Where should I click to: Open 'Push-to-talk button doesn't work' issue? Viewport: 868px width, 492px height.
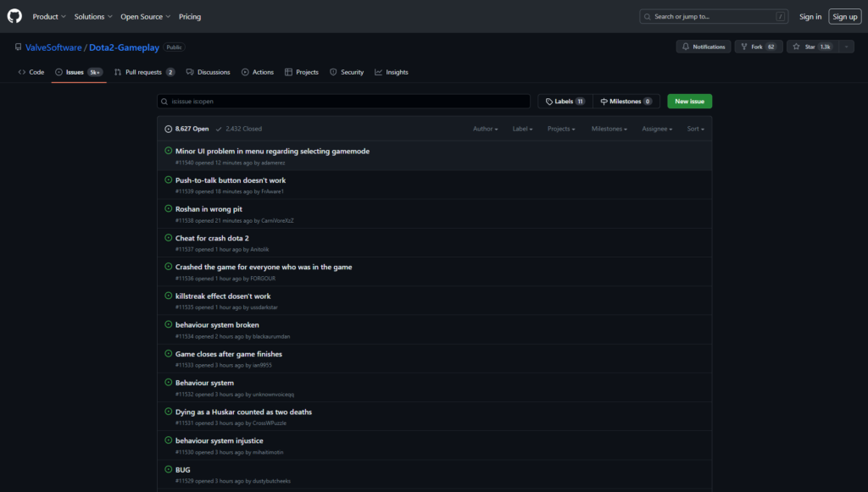(231, 180)
